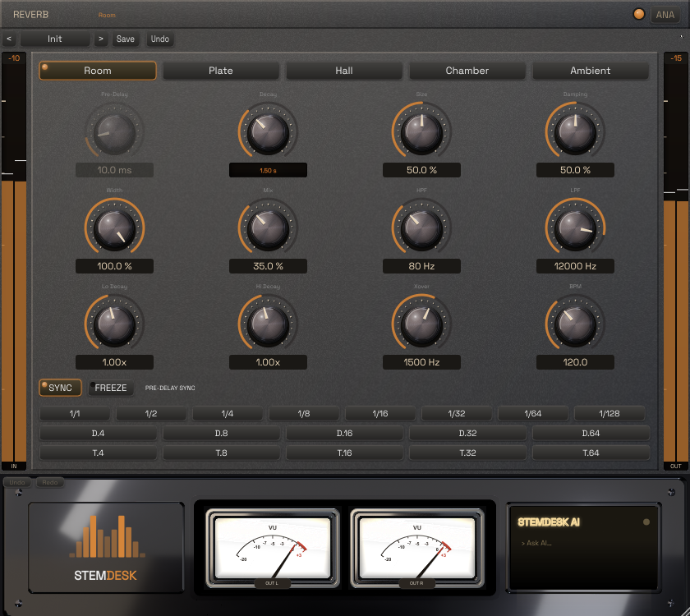Click the 12000 Hz LPF value field
This screenshot has width=690, height=616.
[x=575, y=266]
